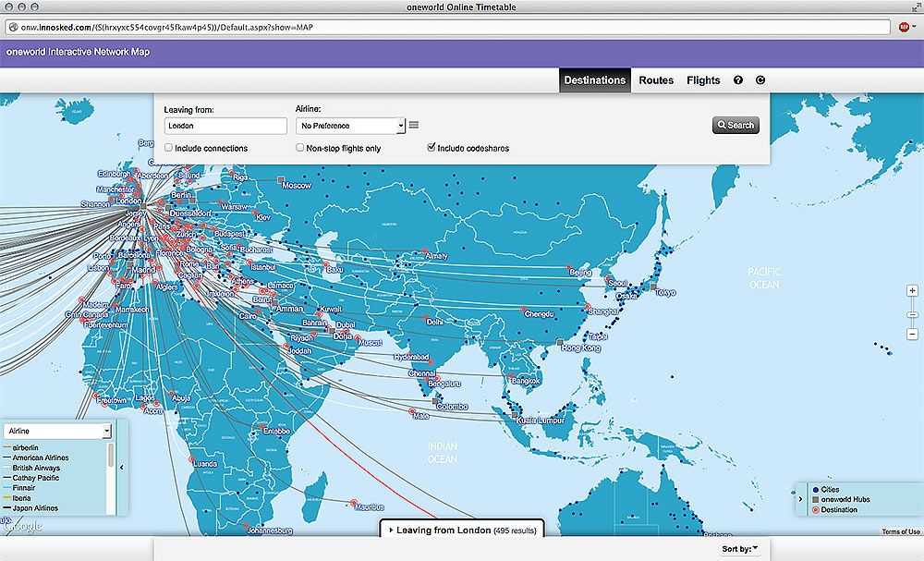The height and width of the screenshot is (561, 924).
Task: Open the Sort by dropdown
Action: tap(740, 549)
